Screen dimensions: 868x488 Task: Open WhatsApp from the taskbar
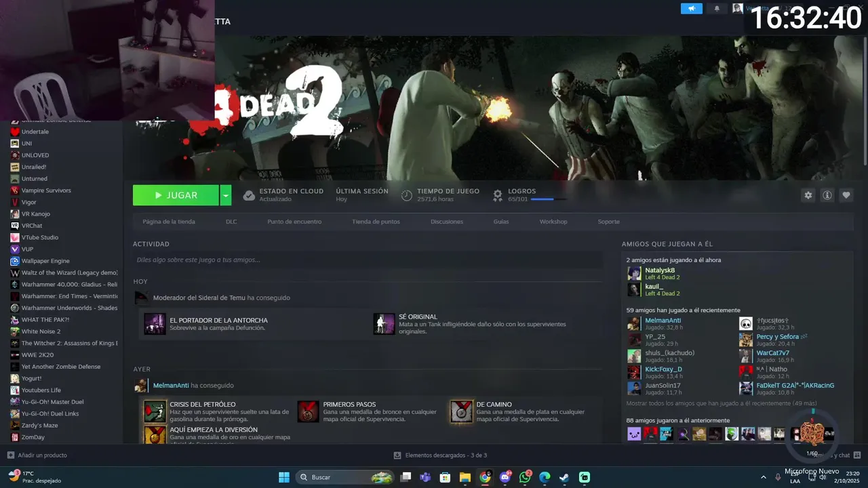(x=525, y=477)
